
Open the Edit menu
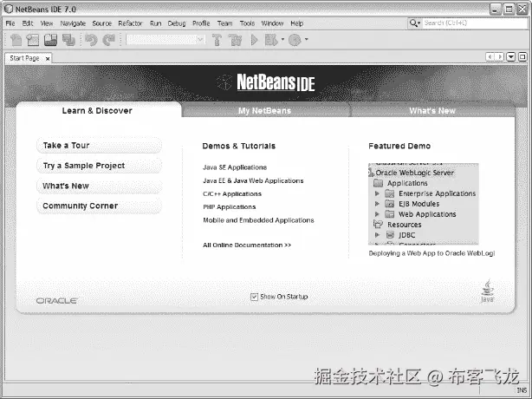28,23
